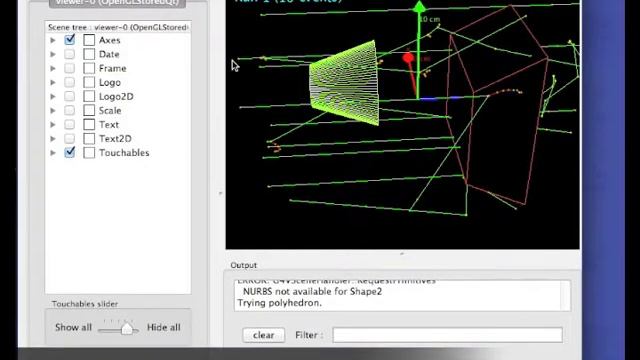This screenshot has height=360, width=640.
Task: Select the Touchables label in scene tree
Action: [x=124, y=153]
